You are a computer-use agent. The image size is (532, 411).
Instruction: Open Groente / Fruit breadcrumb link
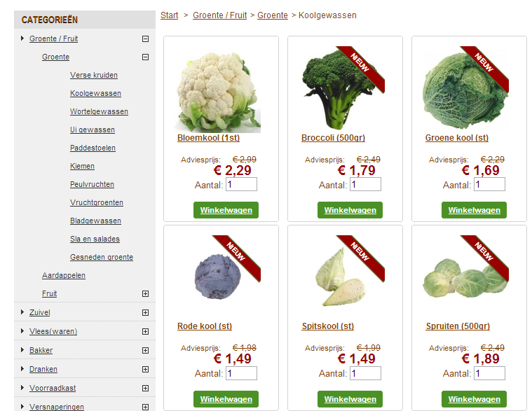coord(220,15)
